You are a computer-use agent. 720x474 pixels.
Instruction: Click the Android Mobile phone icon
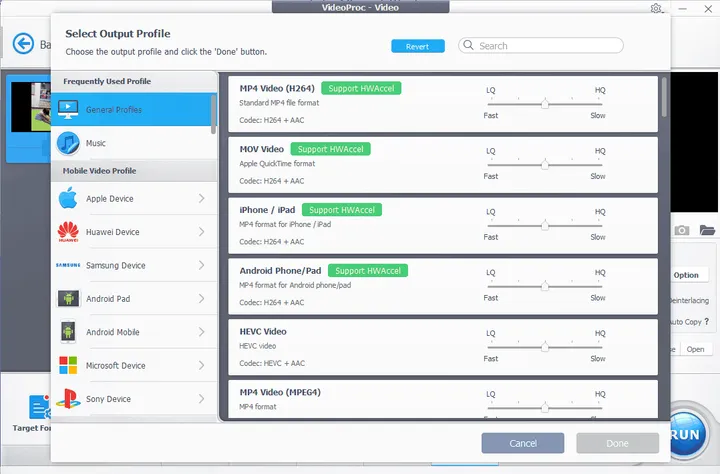(x=68, y=332)
